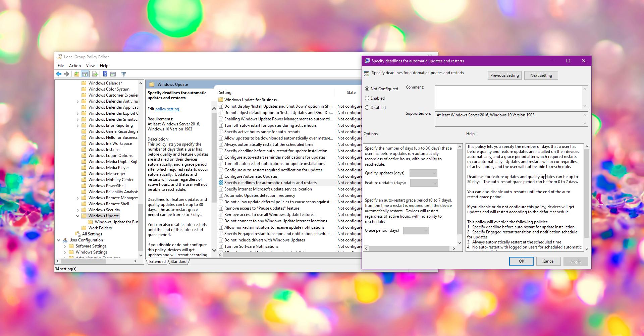
Task: Switch to the Standard tab
Action: coord(178,262)
